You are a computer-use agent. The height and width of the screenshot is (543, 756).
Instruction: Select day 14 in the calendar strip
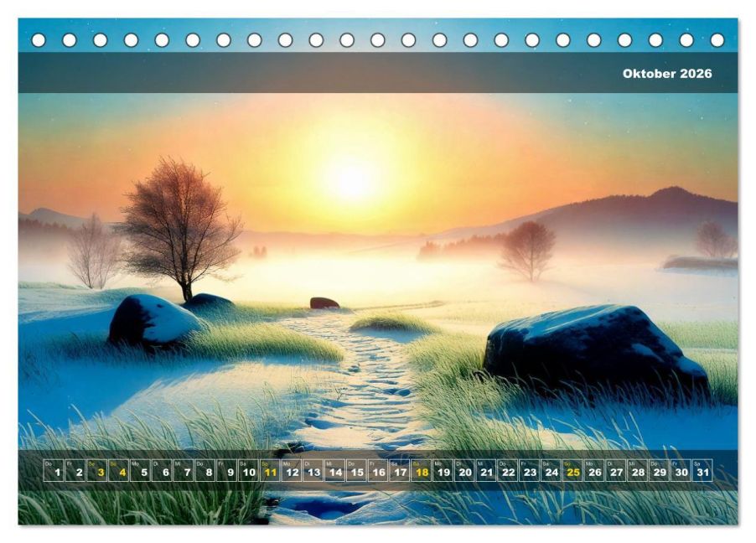coord(335,470)
